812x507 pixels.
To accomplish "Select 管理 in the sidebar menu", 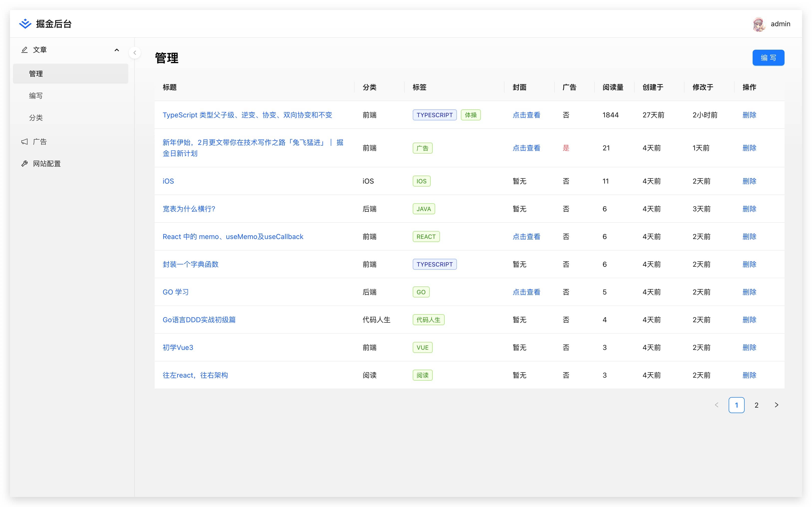I will [x=70, y=73].
